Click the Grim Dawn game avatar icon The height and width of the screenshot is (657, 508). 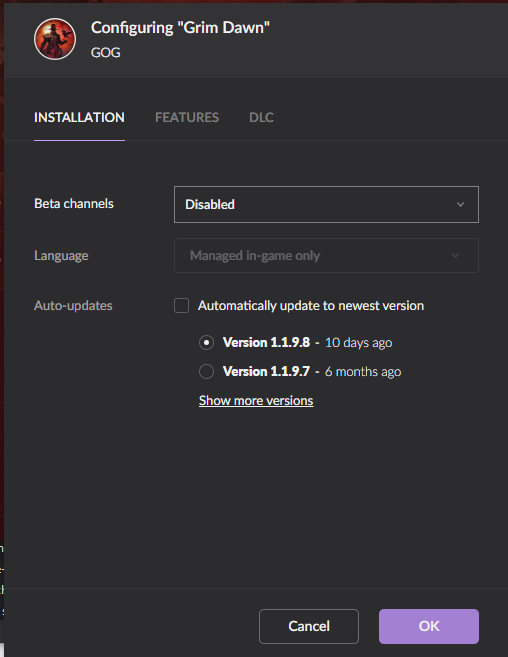[55, 39]
